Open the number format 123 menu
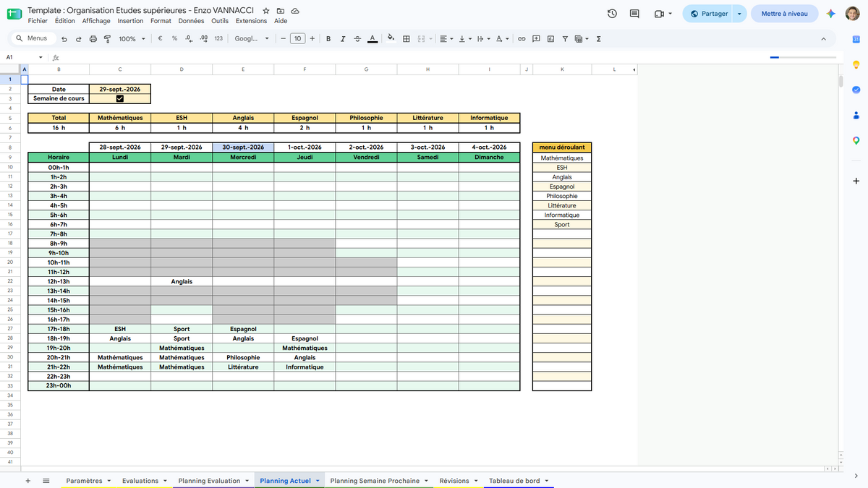This screenshot has width=868, height=488. point(218,38)
